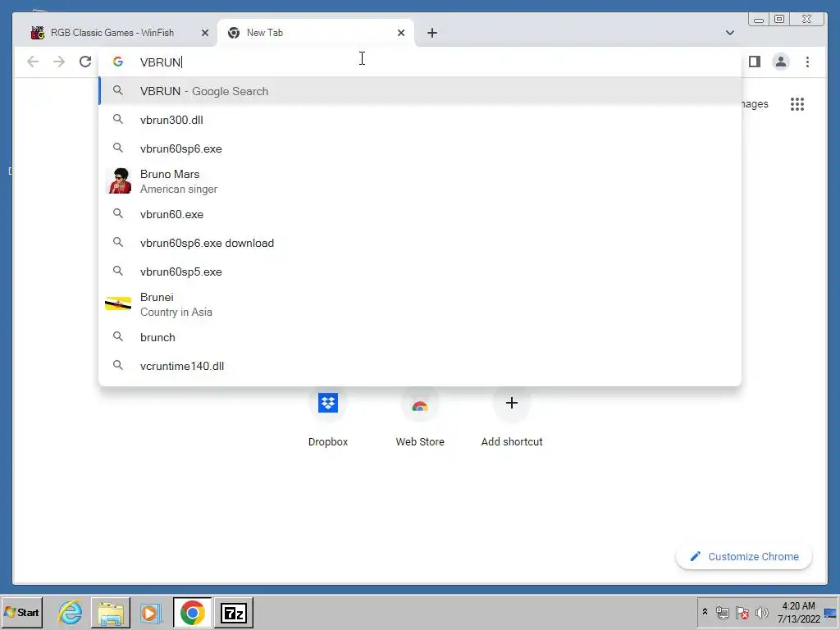
Task: Click Customize Chrome button
Action: (x=744, y=557)
